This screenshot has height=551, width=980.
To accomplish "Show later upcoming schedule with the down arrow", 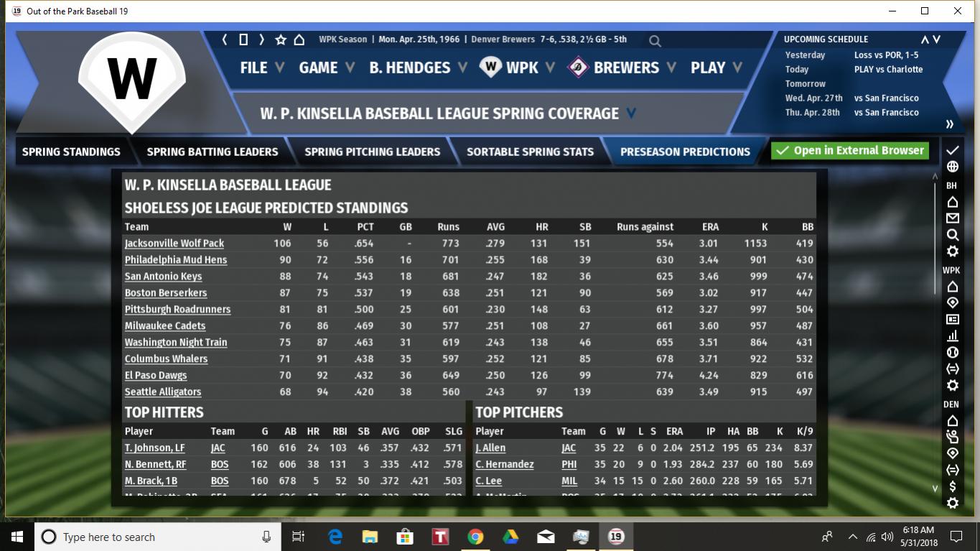I will click(937, 40).
